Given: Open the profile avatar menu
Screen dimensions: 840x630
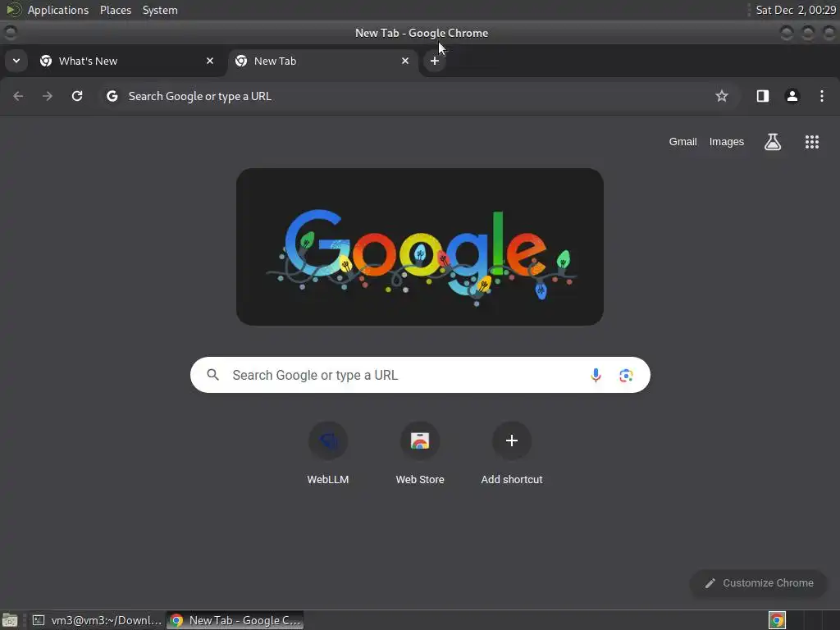Looking at the screenshot, I should [792, 97].
